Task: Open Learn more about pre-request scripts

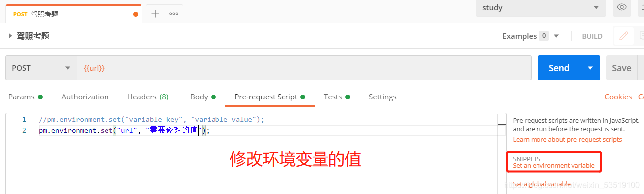Action: 567,140
